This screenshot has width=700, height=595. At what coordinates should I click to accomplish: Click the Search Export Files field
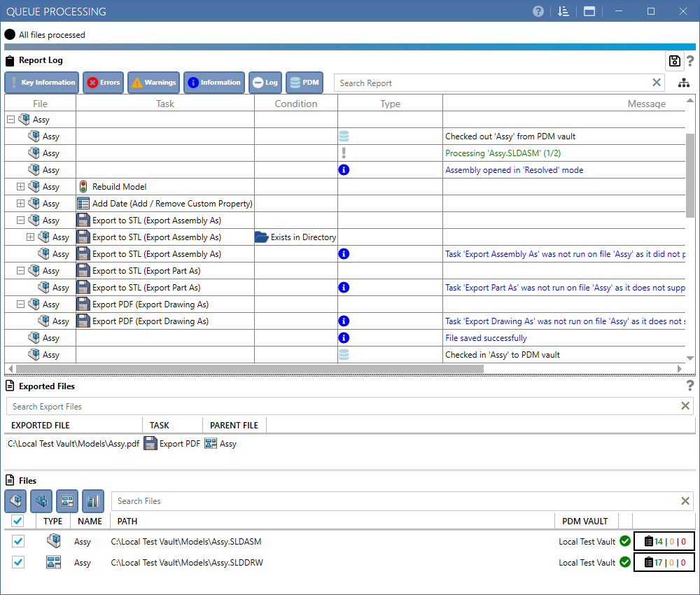click(x=344, y=407)
